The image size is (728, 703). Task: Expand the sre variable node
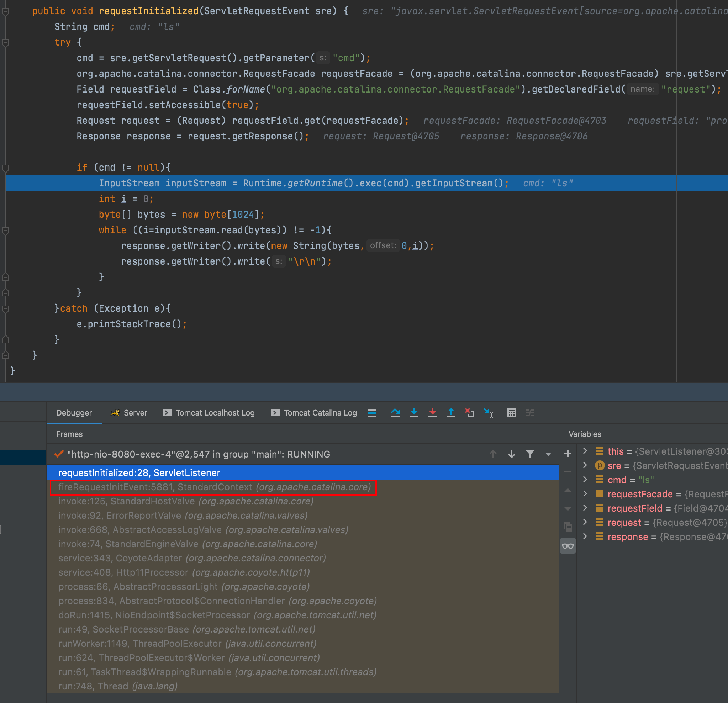click(x=585, y=465)
